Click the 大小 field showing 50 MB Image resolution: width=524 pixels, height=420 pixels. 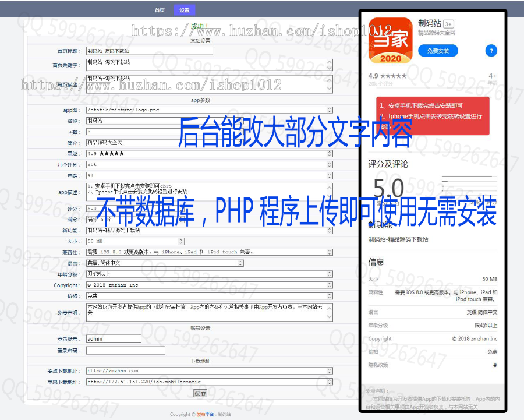(135, 241)
